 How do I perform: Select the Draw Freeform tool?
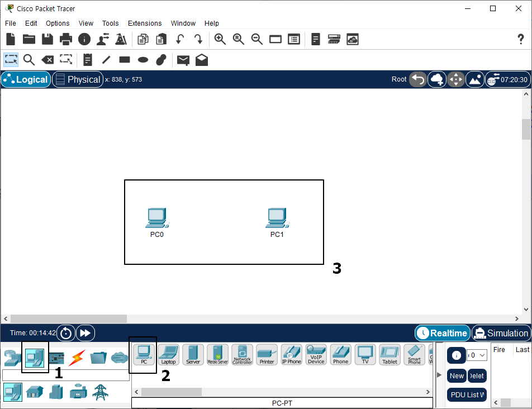[161, 60]
